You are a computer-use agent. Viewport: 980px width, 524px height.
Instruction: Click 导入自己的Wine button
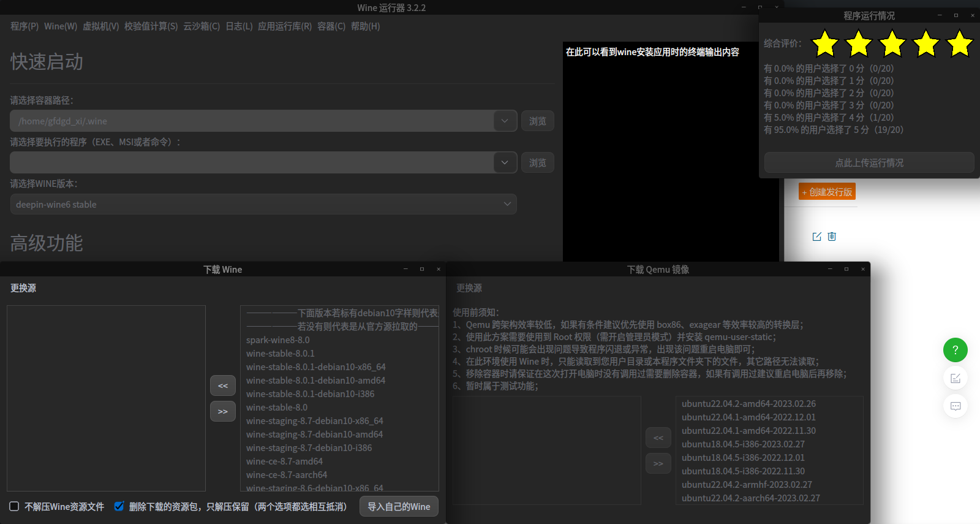pyautogui.click(x=399, y=506)
